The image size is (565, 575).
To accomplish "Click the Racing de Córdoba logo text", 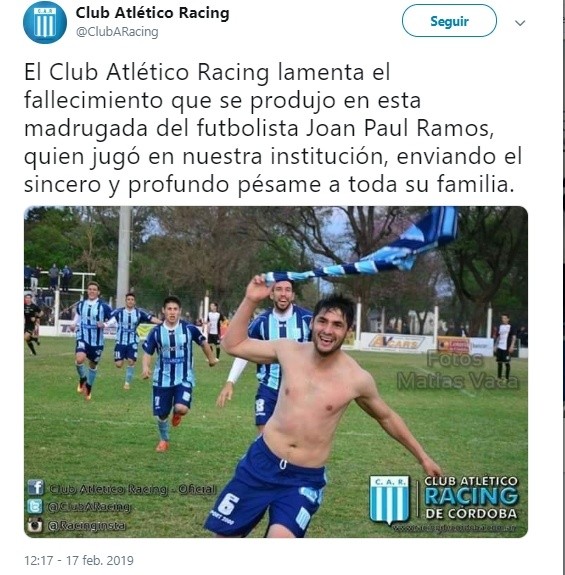I will click(x=471, y=497).
